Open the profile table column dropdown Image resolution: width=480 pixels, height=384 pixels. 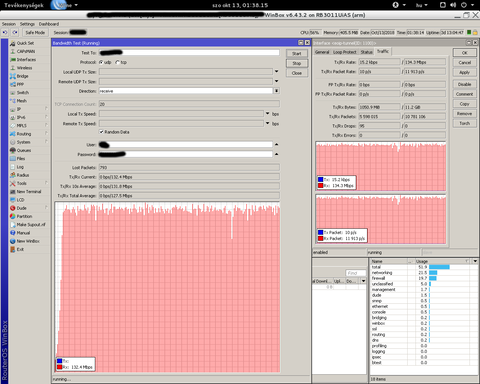click(x=475, y=261)
